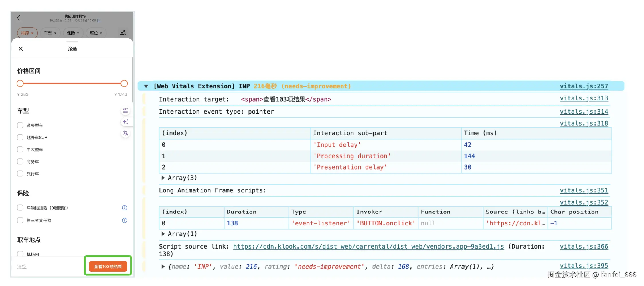This screenshot has width=644, height=286.
Task: Click the 'Processing duration' table cell
Action: [386, 156]
